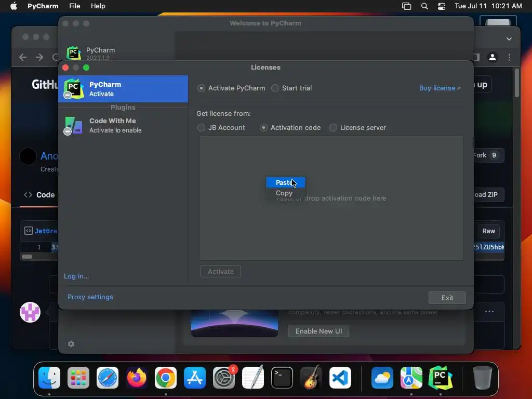Open Safari from the Dock
This screenshot has width=532, height=399.
[x=108, y=378]
